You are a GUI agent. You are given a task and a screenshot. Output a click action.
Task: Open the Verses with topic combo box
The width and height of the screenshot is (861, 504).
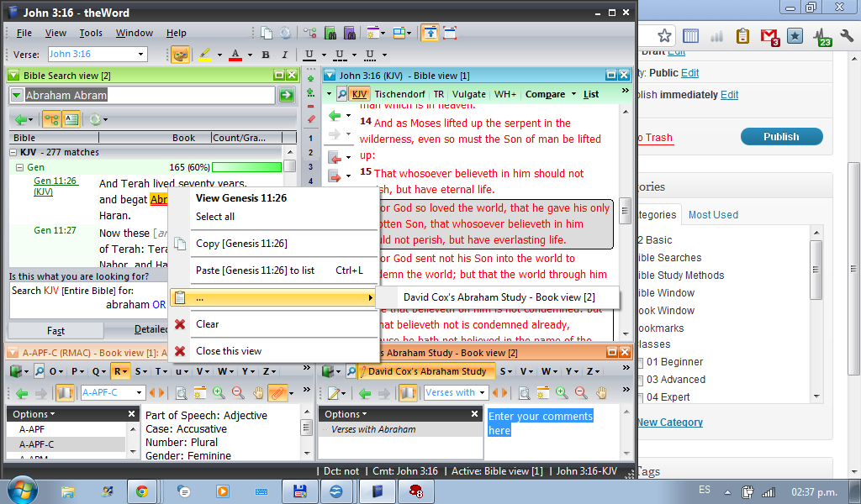(456, 392)
